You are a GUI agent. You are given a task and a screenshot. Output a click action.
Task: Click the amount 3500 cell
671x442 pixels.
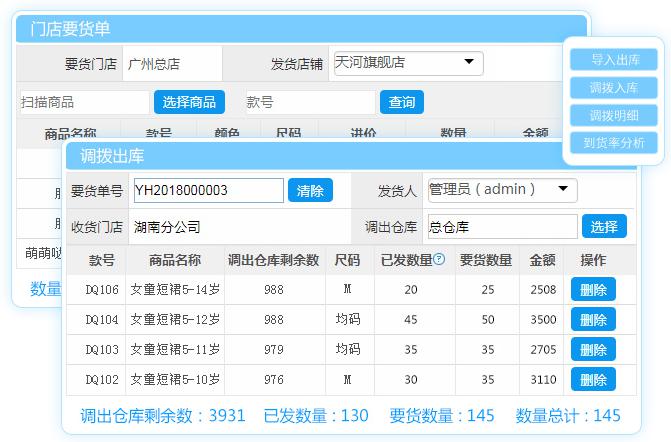[543, 320]
